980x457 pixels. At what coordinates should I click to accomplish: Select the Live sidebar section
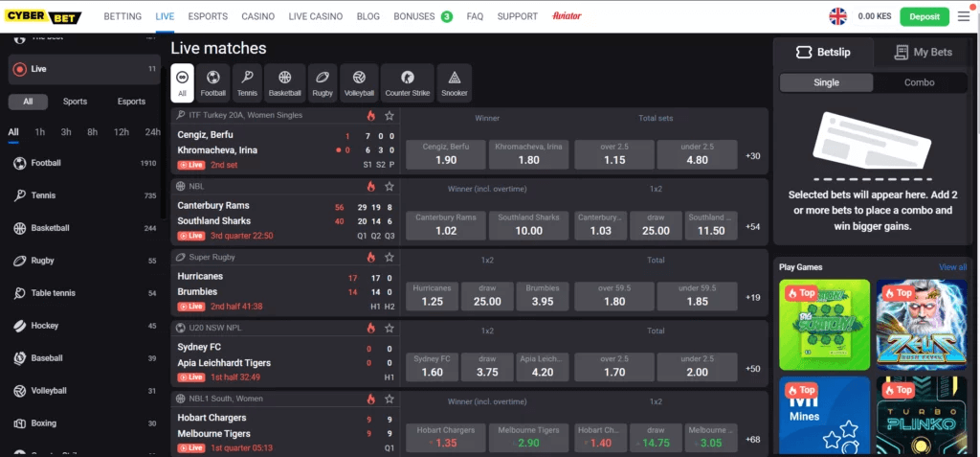click(84, 69)
